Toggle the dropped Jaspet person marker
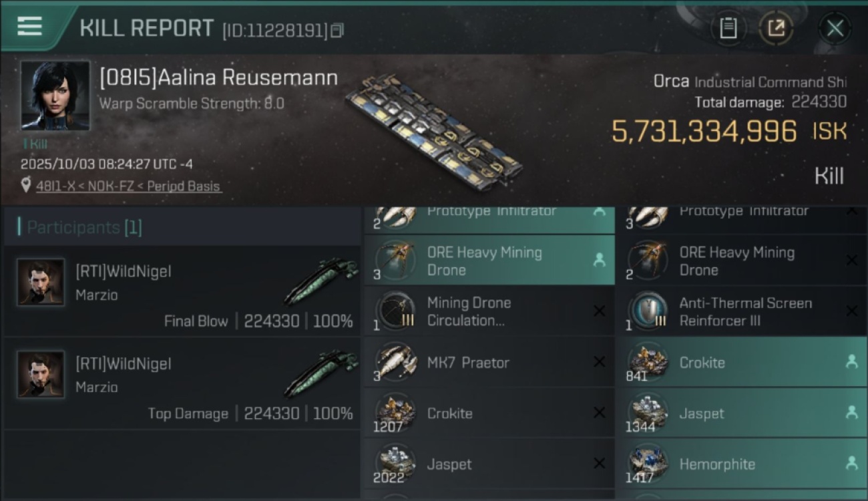Screen dimensions: 868x501 [851, 413]
